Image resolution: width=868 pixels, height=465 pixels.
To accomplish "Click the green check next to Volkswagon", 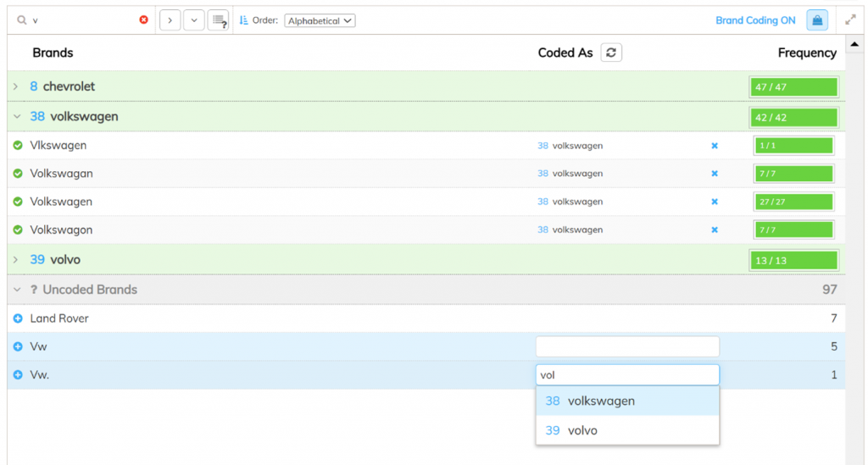I will pyautogui.click(x=18, y=230).
